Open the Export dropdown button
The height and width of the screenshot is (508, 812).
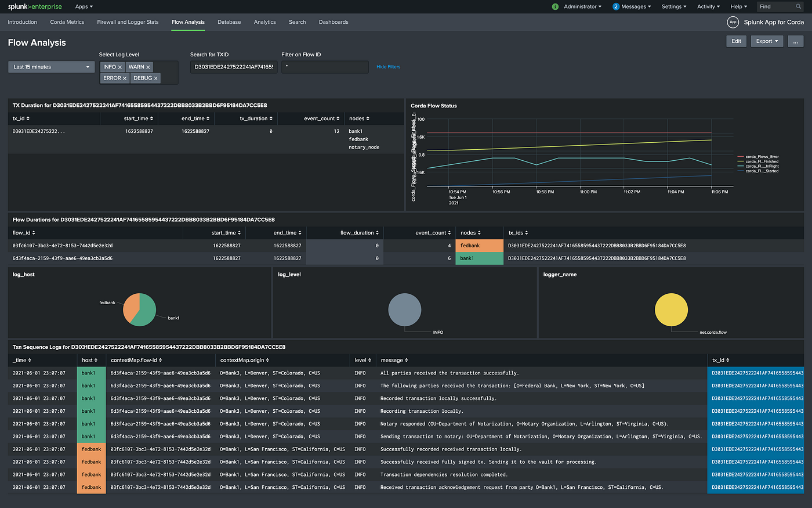(767, 41)
